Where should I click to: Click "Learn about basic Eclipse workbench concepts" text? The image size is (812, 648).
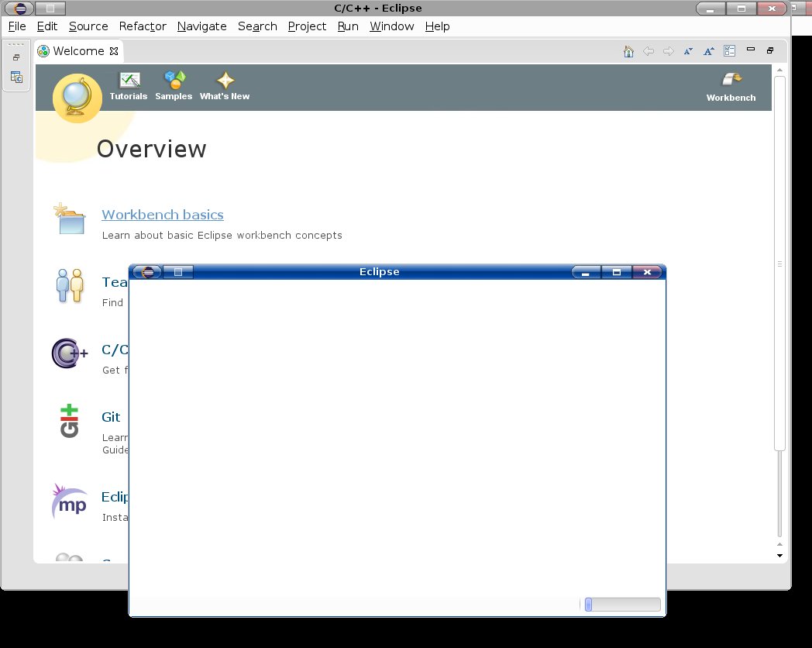coord(222,236)
